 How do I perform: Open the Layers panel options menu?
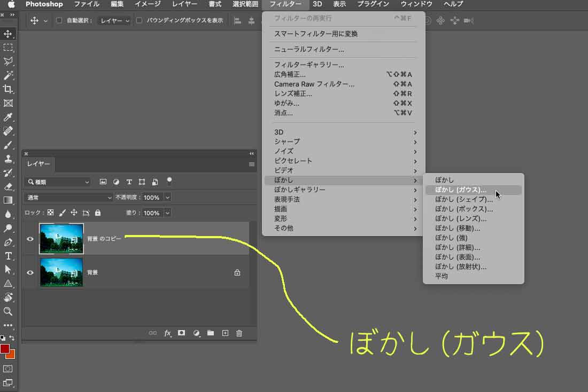point(252,164)
